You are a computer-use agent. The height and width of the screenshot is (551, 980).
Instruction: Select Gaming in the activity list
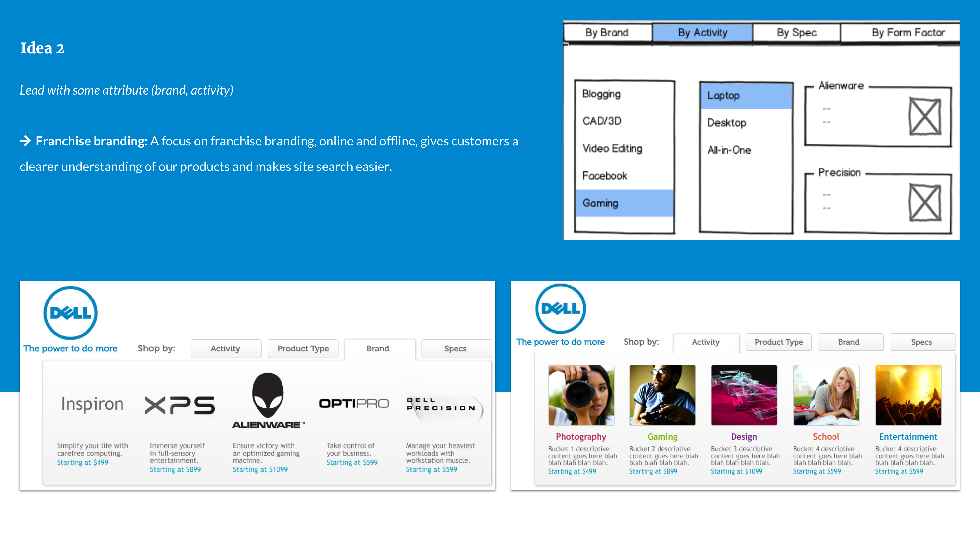tap(600, 203)
